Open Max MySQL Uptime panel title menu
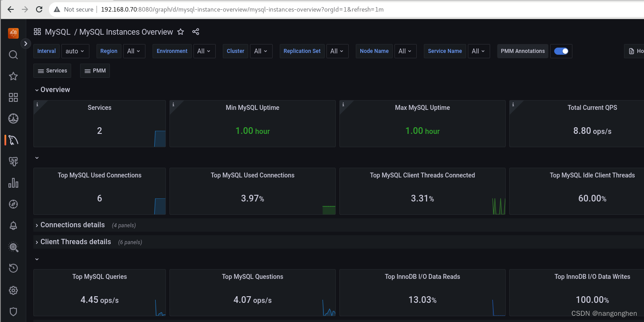644x322 pixels. [x=423, y=108]
